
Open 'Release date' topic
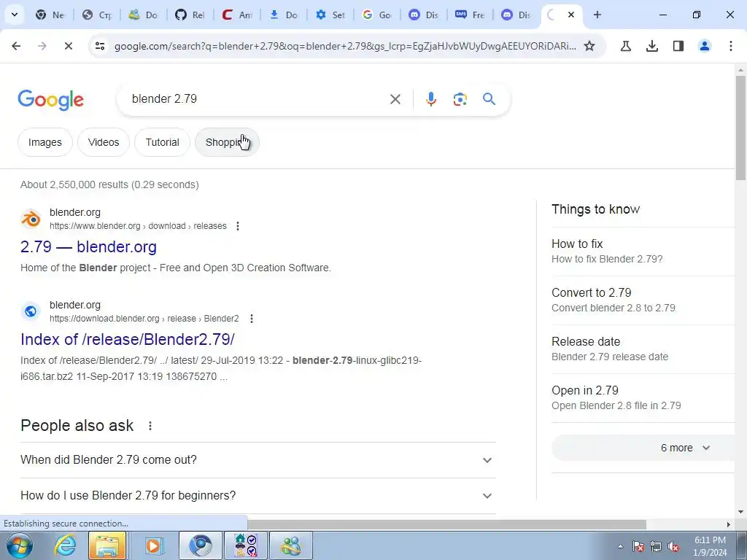[x=643, y=349]
